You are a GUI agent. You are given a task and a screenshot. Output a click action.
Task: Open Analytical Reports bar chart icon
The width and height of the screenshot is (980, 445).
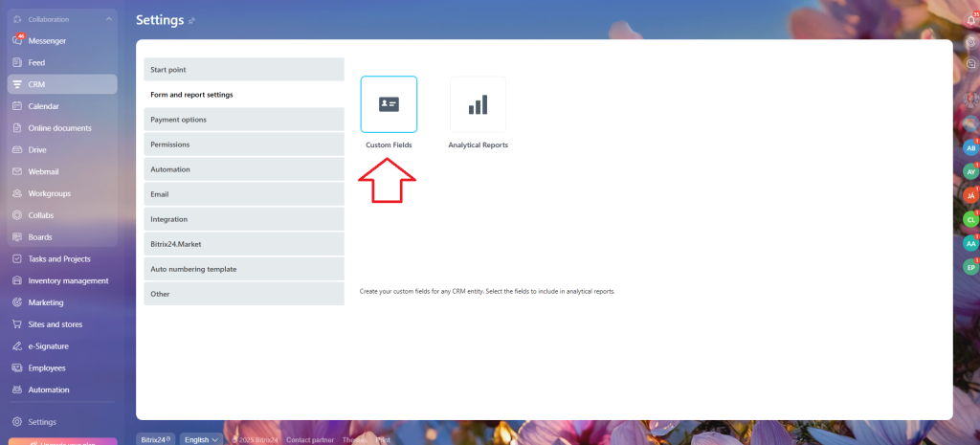pos(478,104)
